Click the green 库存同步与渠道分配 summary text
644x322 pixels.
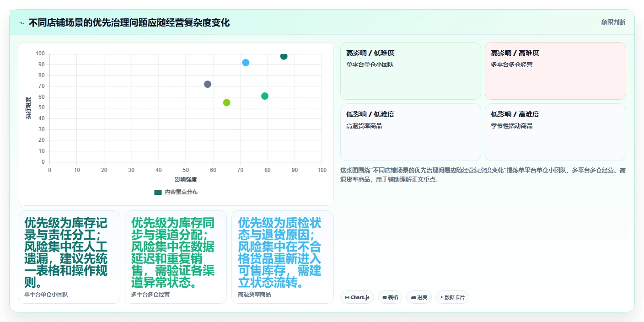coord(173,253)
